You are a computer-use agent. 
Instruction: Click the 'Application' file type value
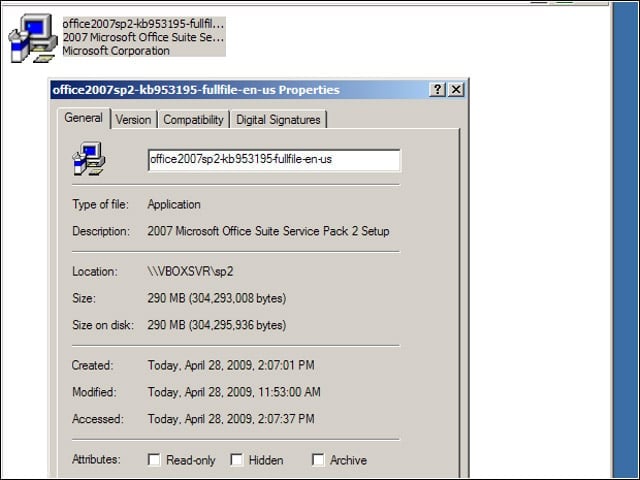coord(174,204)
